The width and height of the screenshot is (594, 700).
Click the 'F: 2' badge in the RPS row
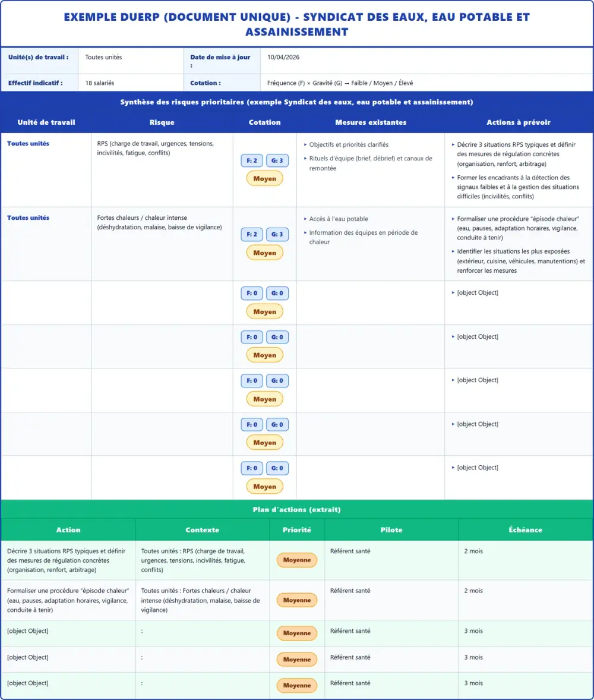(252, 160)
